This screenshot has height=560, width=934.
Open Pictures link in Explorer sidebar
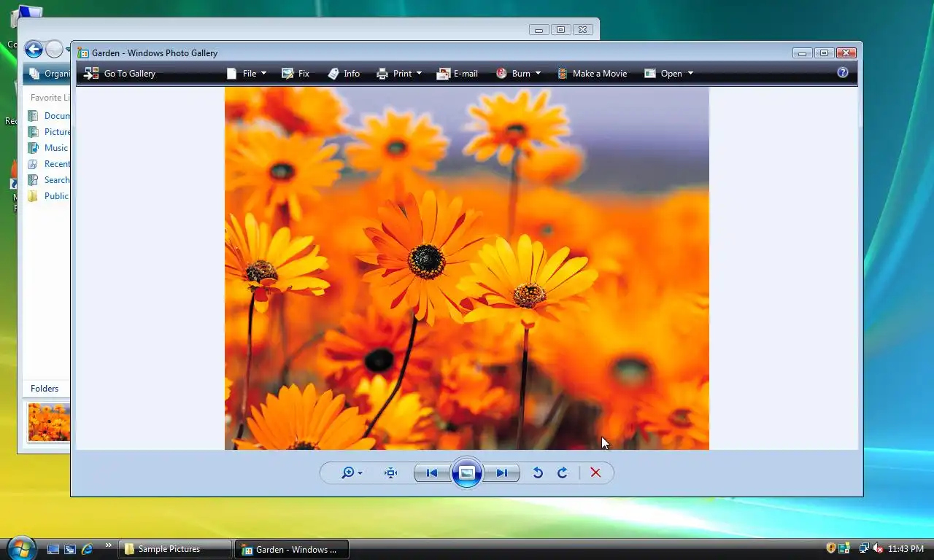pyautogui.click(x=57, y=131)
